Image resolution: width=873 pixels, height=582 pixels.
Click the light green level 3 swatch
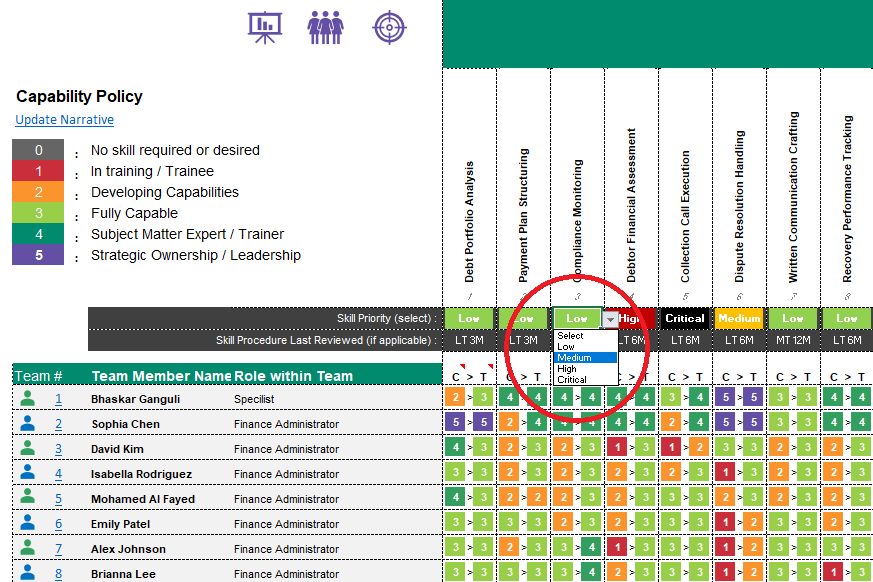tap(38, 213)
